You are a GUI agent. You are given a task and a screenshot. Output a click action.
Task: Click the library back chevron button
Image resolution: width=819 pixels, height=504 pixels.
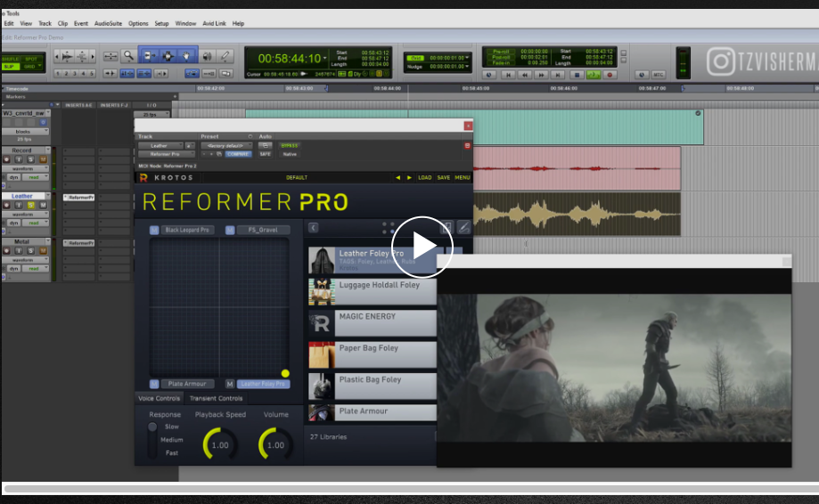[313, 228]
